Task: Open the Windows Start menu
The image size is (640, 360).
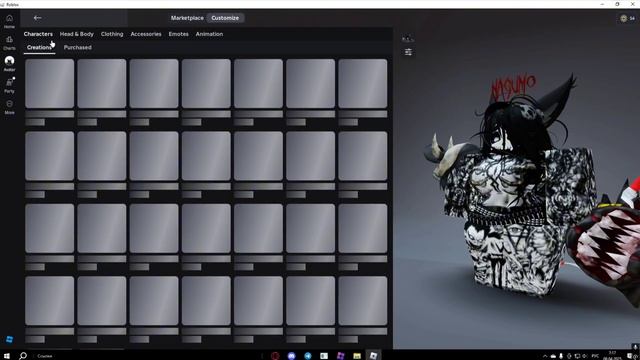Action: tap(7, 356)
